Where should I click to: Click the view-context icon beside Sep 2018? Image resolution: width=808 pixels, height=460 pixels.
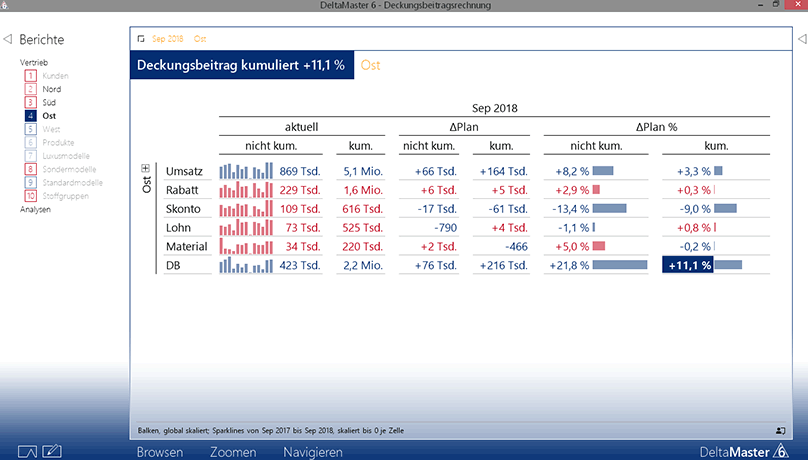pyautogui.click(x=140, y=39)
